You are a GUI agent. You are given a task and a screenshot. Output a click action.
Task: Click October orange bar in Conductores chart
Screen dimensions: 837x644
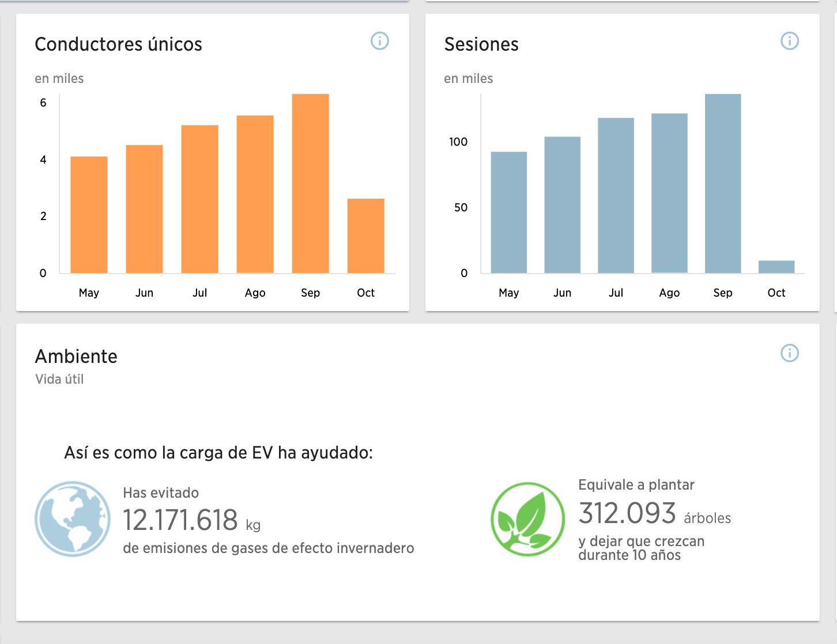point(365,236)
